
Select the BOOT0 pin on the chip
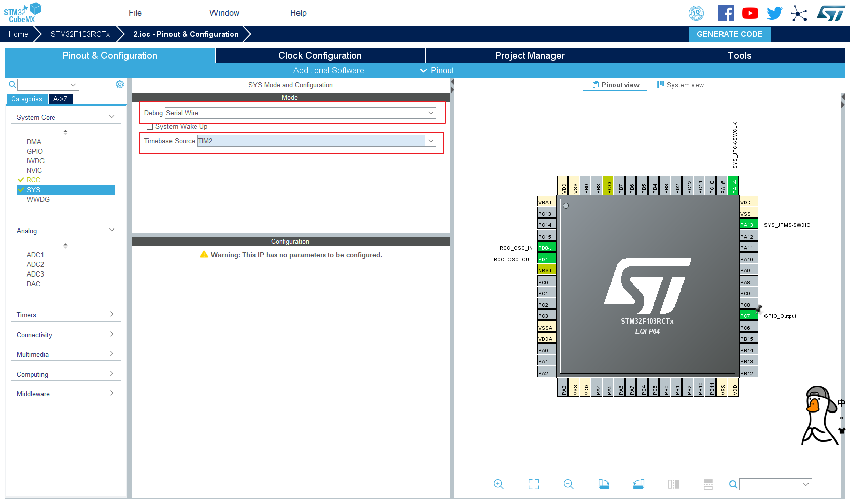[609, 186]
